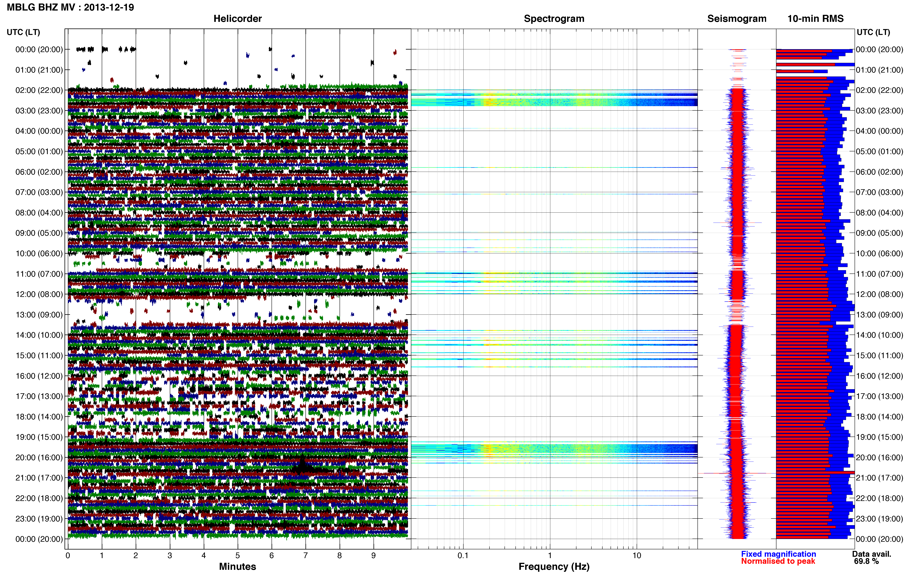Click the 'Frequency (Hz)' axis label
Screen dimensions: 924x578
pos(554,566)
